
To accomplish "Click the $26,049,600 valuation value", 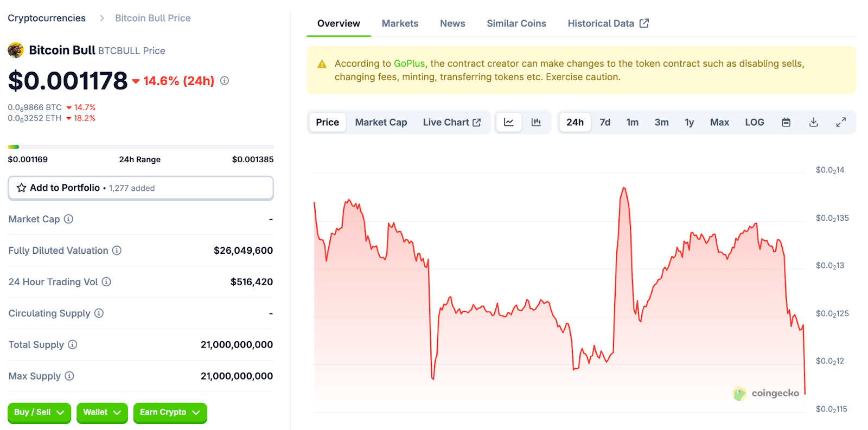I will pos(243,251).
